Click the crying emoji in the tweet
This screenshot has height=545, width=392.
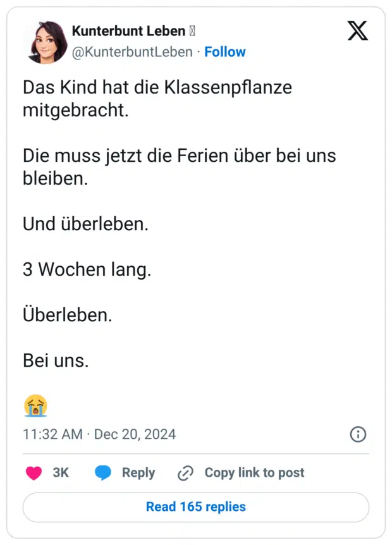(x=36, y=405)
